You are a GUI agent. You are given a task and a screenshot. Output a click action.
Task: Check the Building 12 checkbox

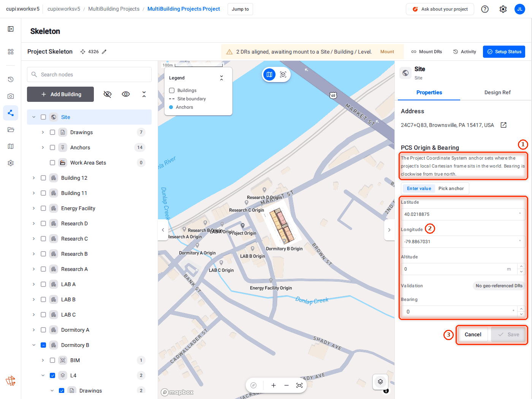pyautogui.click(x=43, y=178)
